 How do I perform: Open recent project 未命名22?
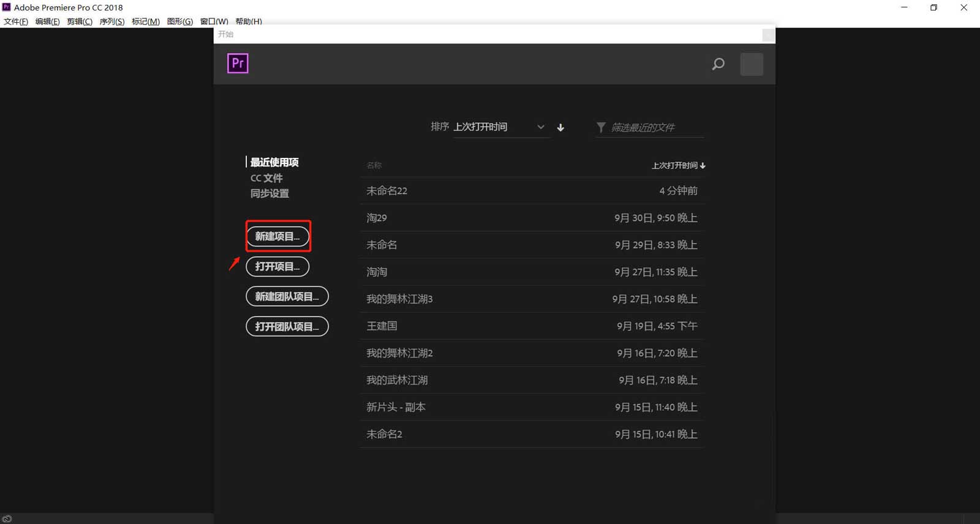532,191
